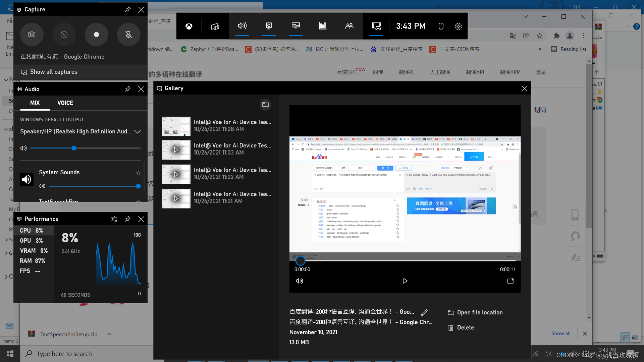644x362 pixels.
Task: Take a screenshot with the camera icon
Action: click(32, 35)
